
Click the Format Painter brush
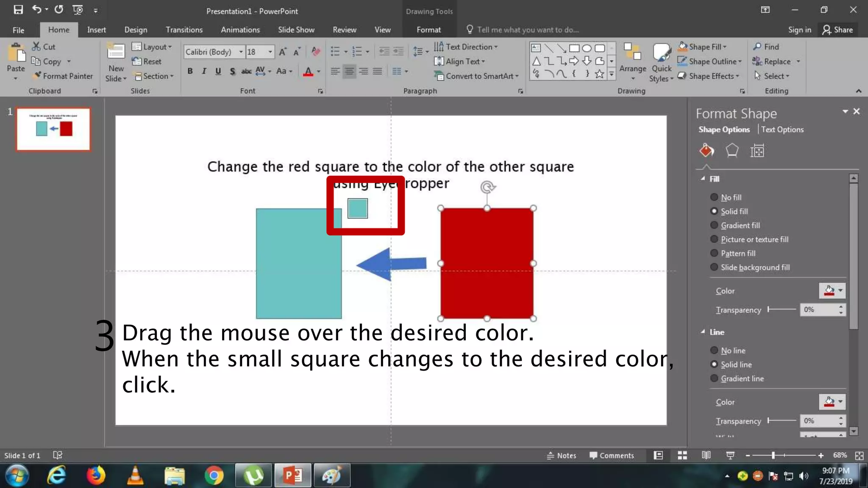38,75
